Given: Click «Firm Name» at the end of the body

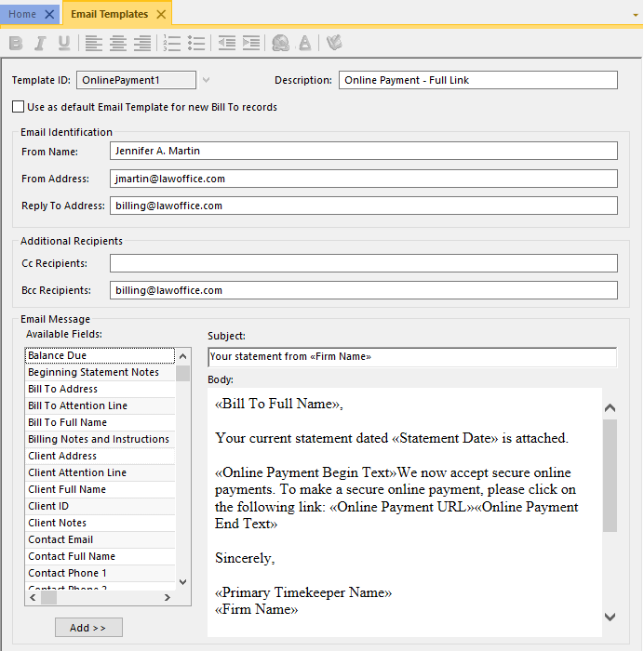Looking at the screenshot, I should [256, 609].
